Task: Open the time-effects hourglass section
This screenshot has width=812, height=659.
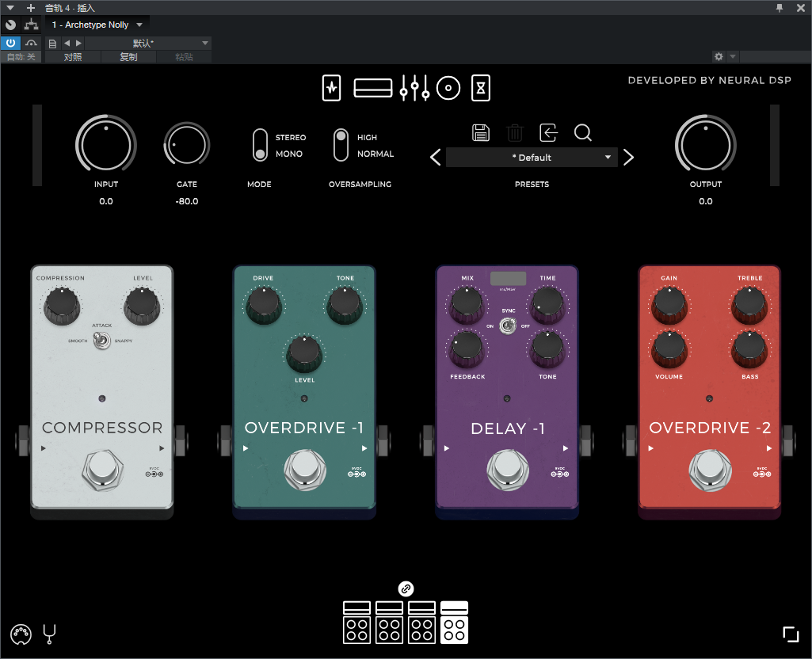Action: click(x=481, y=88)
